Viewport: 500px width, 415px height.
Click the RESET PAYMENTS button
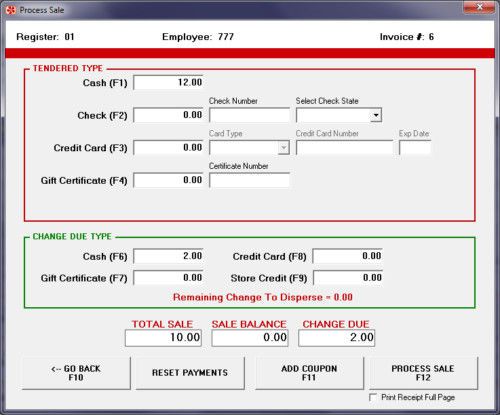(190, 373)
